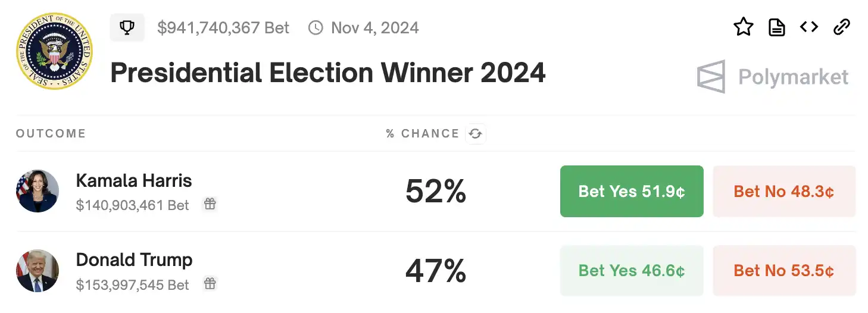Click the Presidential Election Winner 2024 title
868x313 pixels.
click(x=327, y=73)
